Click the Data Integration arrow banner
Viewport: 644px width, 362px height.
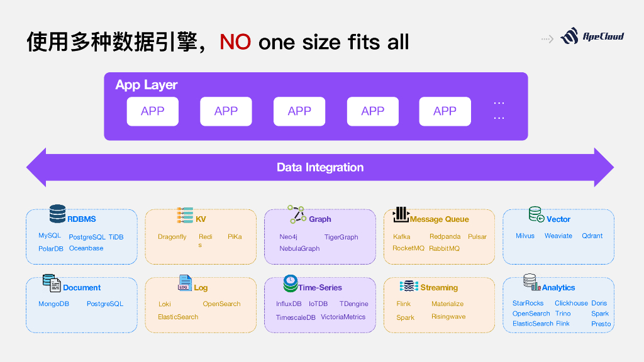click(x=320, y=167)
